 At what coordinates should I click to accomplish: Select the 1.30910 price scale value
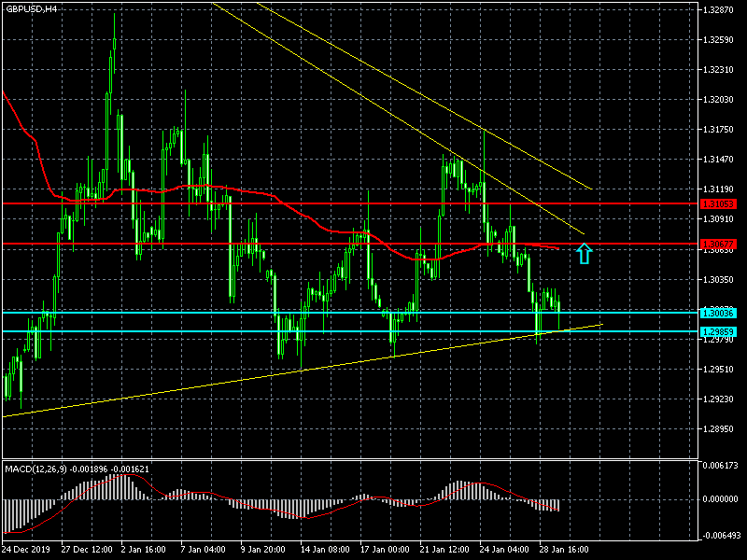tap(718, 219)
